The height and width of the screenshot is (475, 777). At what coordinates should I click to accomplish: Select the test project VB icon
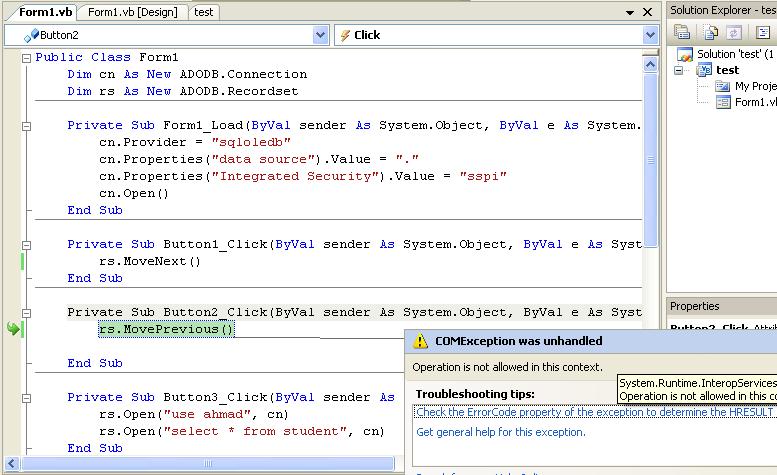pos(704,70)
